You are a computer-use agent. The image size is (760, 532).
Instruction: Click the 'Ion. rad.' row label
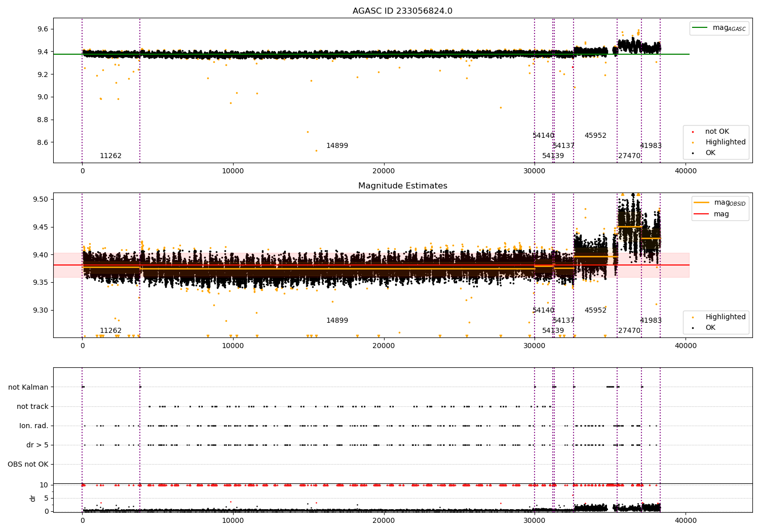pos(34,426)
